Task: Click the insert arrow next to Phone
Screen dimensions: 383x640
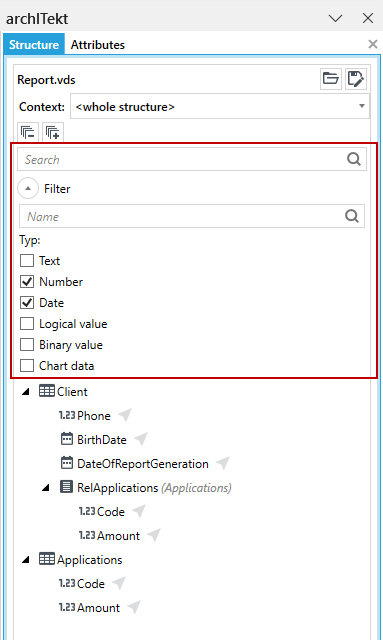Action: pos(125,416)
